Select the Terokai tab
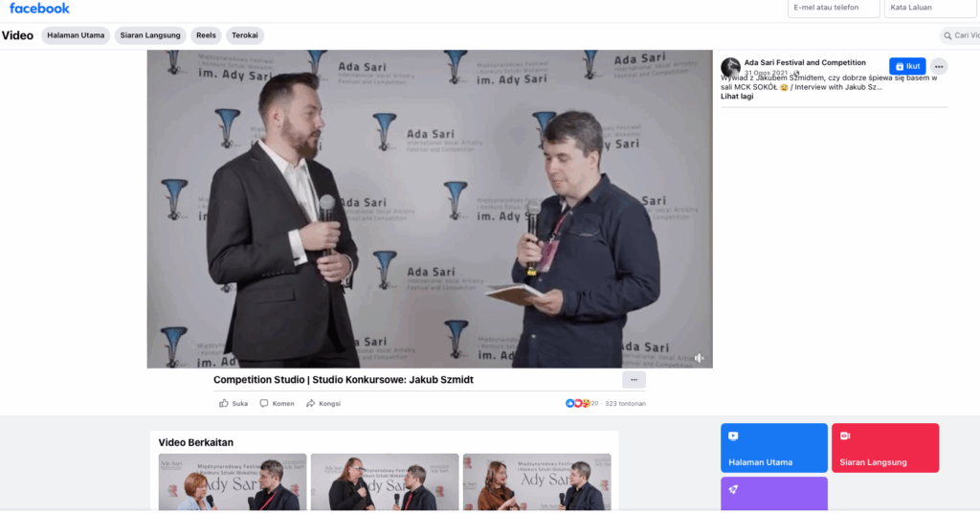980x514 pixels. (245, 35)
